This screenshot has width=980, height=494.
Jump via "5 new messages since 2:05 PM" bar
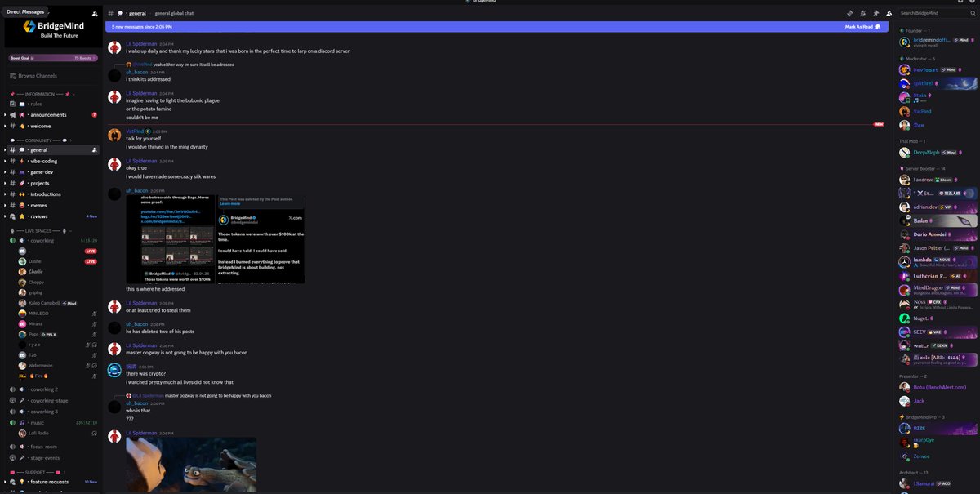click(x=497, y=26)
